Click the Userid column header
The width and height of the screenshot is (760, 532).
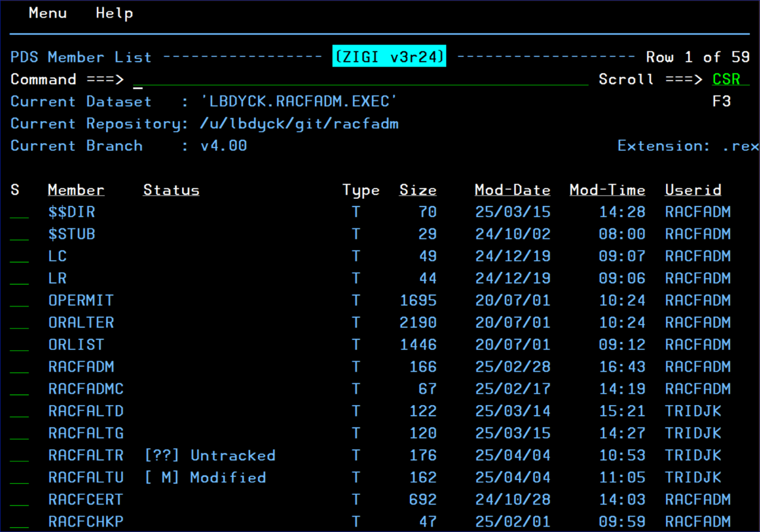pos(693,190)
